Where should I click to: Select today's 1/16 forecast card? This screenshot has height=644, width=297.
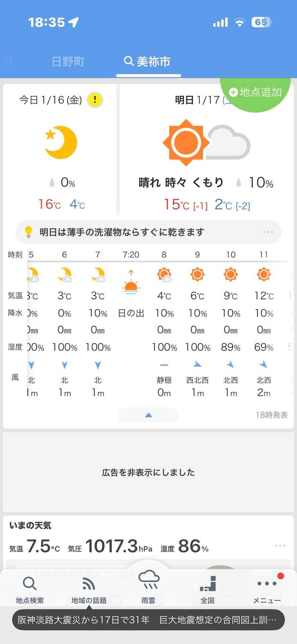pos(61,151)
